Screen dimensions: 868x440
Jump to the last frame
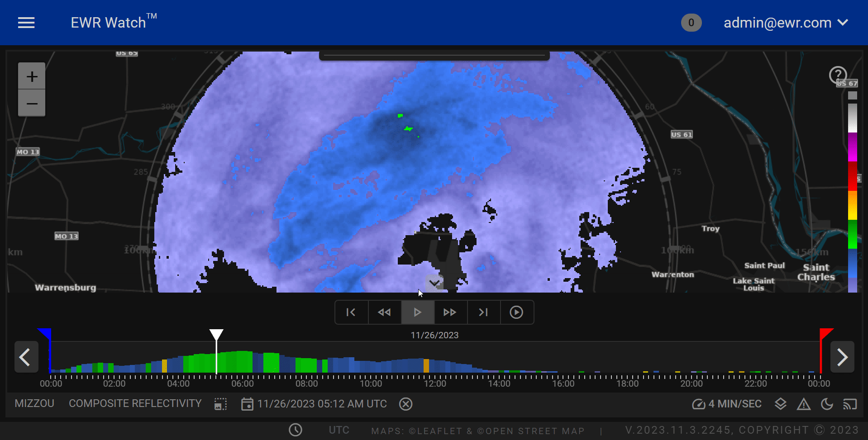pyautogui.click(x=483, y=312)
